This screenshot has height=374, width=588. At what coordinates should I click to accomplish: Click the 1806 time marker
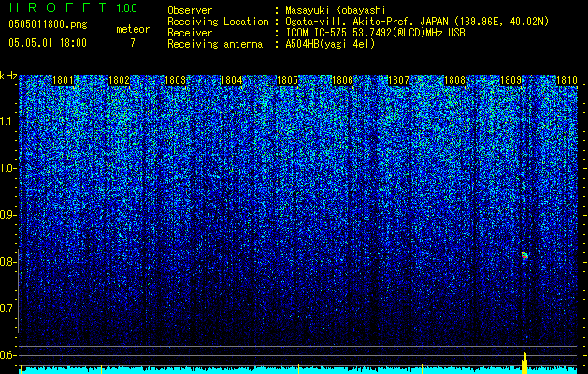point(343,80)
